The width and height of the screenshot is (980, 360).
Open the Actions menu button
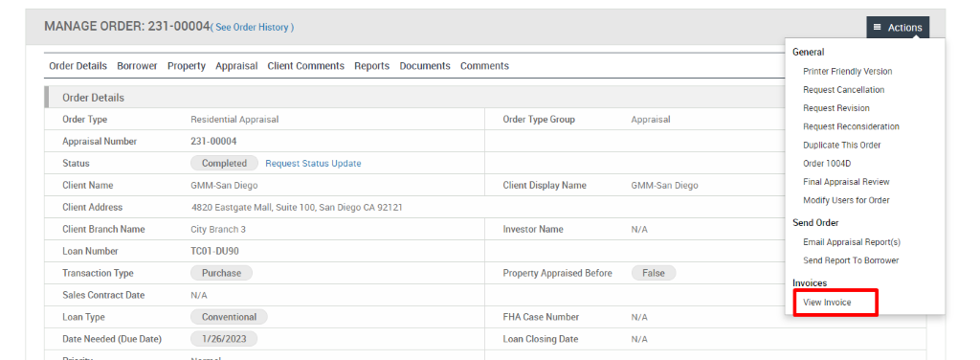tap(898, 28)
